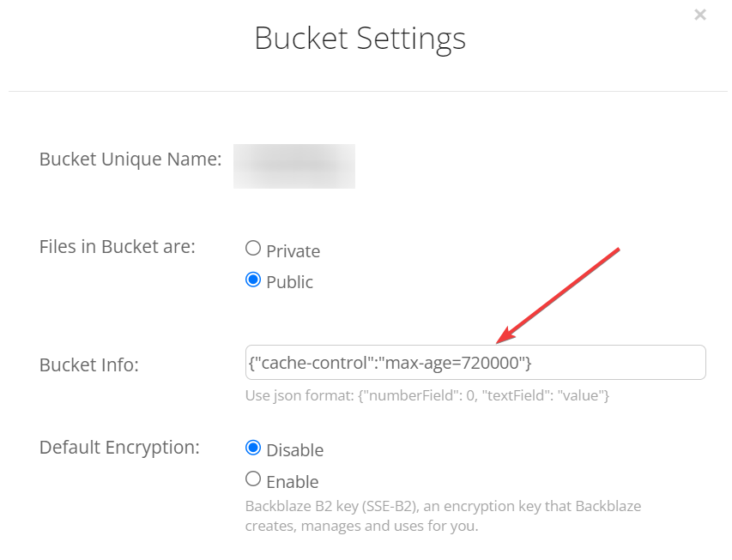Choose Enable for default encryption
This screenshot has width=732, height=560.
(253, 479)
